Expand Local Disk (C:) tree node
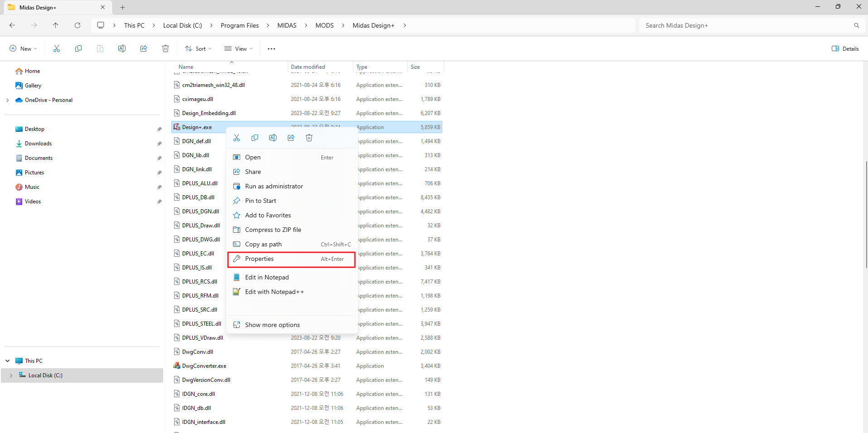This screenshot has height=433, width=868. click(11, 375)
